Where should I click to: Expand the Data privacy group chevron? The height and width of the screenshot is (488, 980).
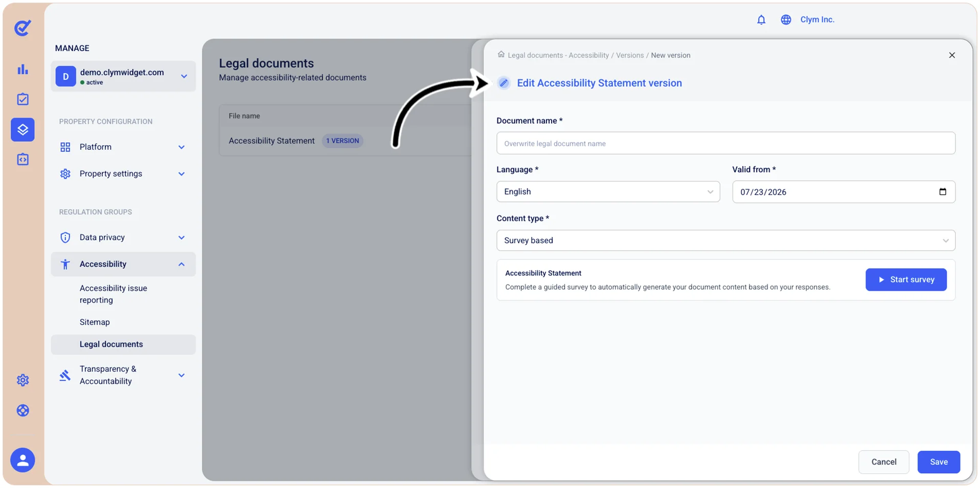(181, 238)
